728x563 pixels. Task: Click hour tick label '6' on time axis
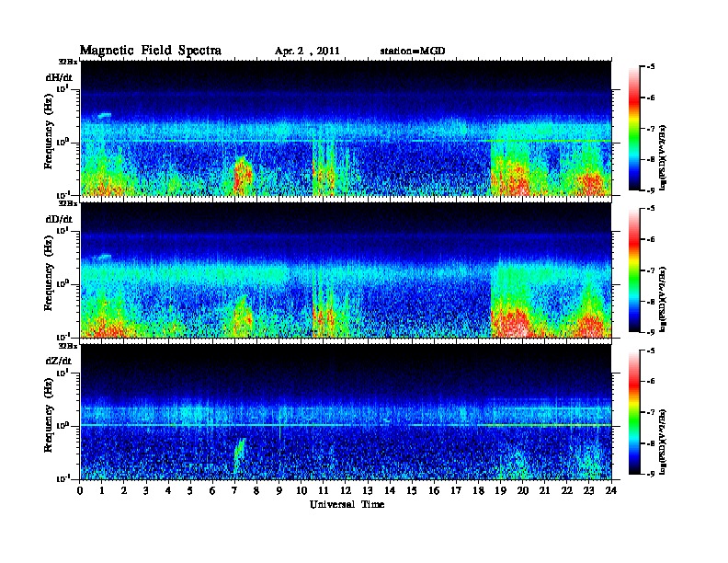point(212,490)
